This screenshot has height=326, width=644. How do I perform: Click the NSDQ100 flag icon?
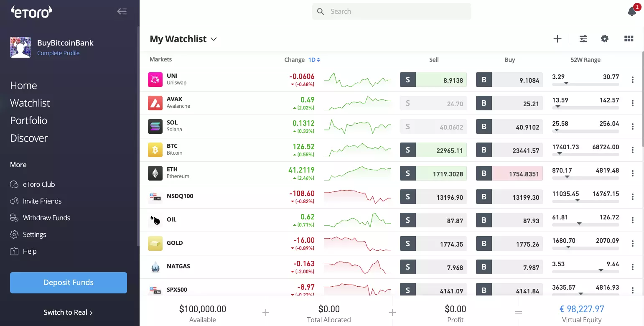point(155,196)
